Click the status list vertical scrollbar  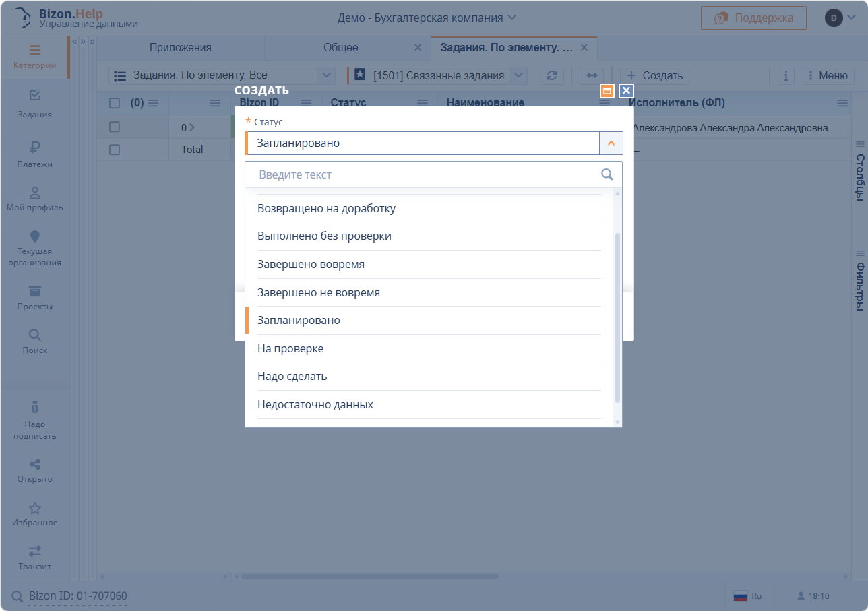click(617, 317)
